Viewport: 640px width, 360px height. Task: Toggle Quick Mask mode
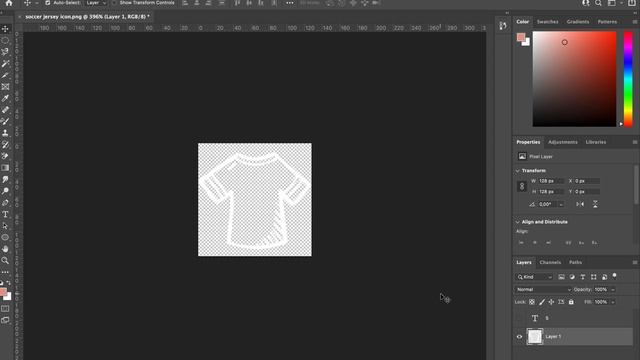(x=5, y=309)
